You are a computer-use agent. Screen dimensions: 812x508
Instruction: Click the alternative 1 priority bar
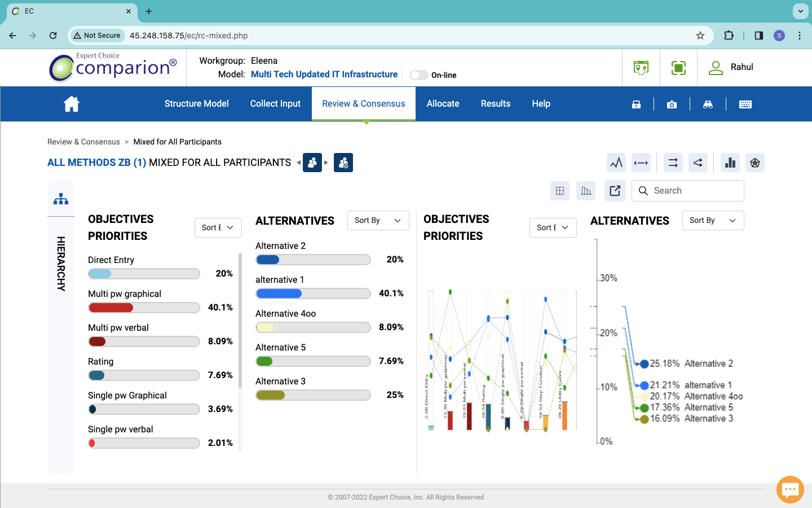313,294
